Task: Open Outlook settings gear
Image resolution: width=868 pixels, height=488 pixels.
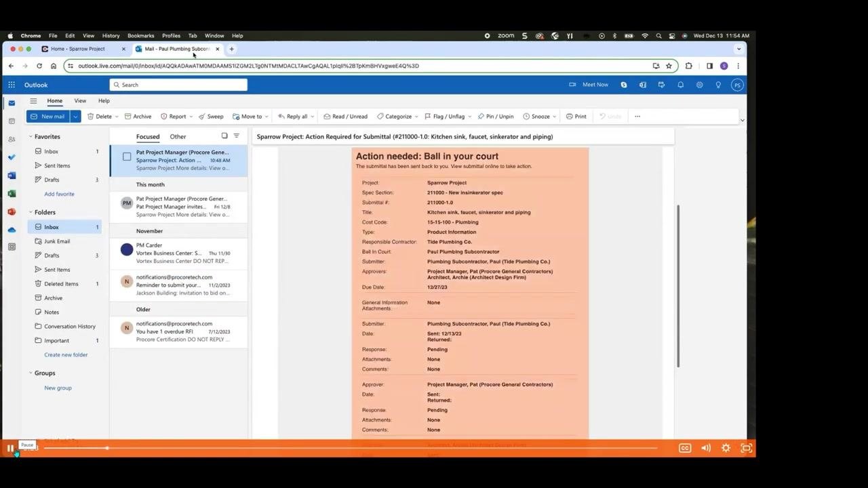Action: coord(699,85)
